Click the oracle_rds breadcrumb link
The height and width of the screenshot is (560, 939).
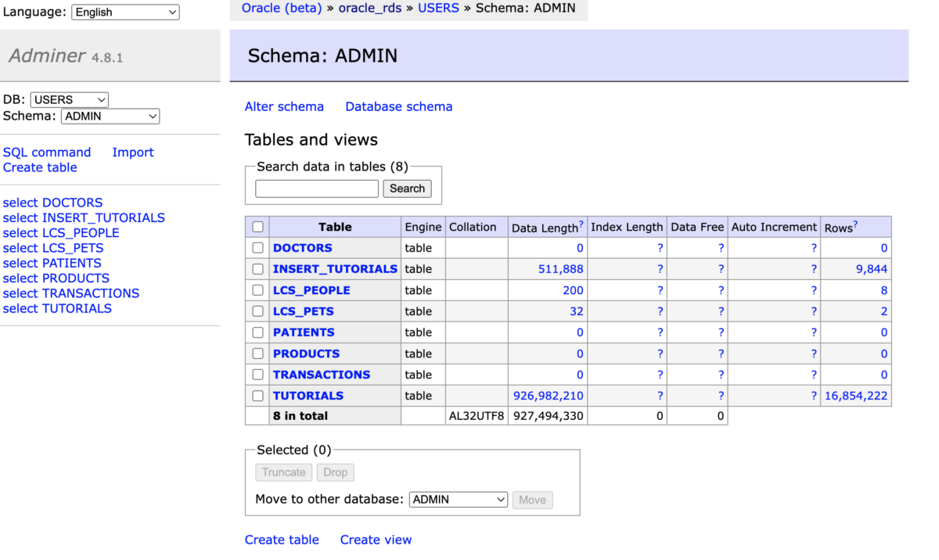tap(370, 8)
